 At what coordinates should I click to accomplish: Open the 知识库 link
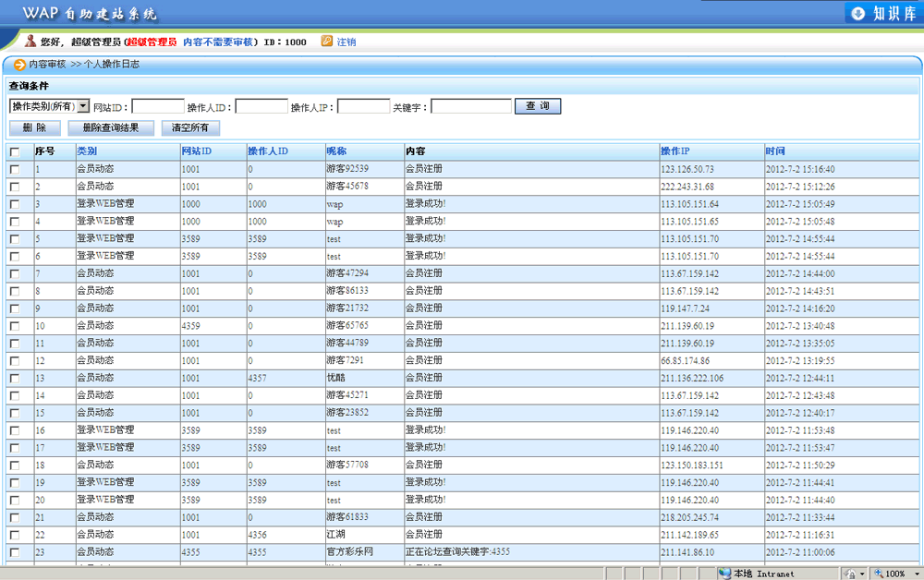[x=894, y=14]
